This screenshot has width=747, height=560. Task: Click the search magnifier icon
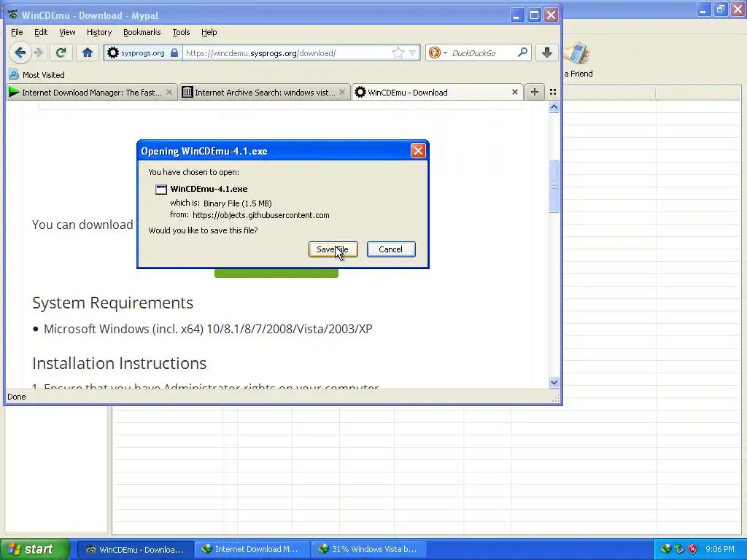coord(522,52)
